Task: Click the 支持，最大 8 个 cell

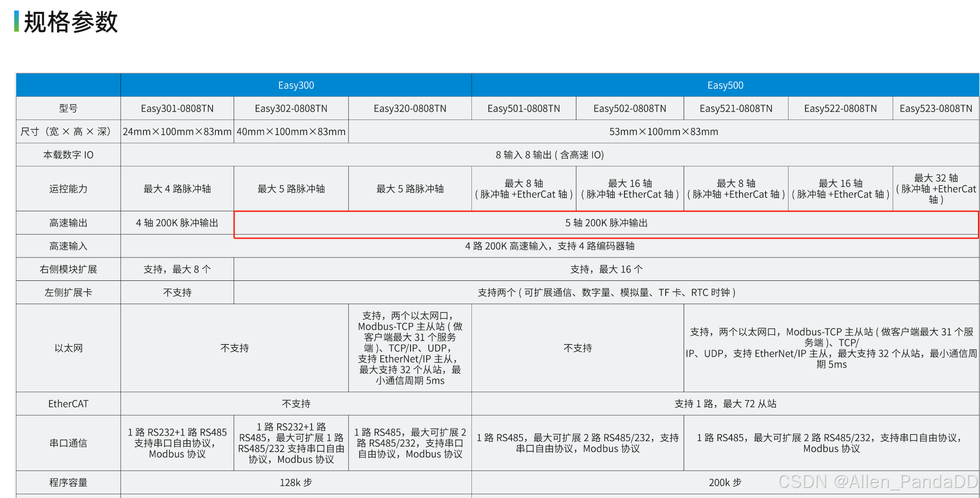Action: (x=177, y=269)
